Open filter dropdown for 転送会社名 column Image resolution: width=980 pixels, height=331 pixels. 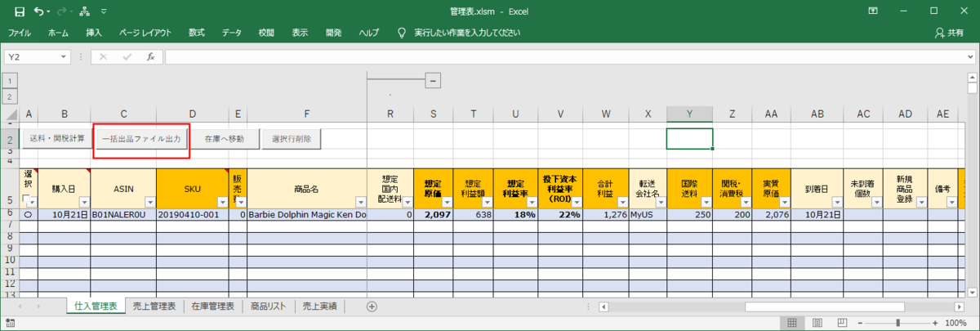[x=659, y=202]
